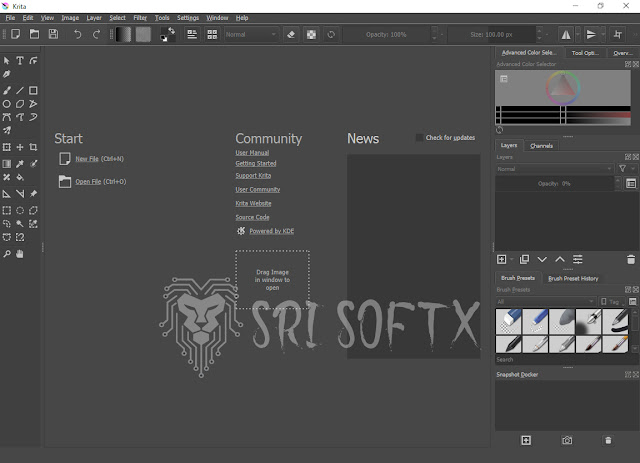The width and height of the screenshot is (640, 463).
Task: Click the Save toolbar icon
Action: (x=53, y=34)
